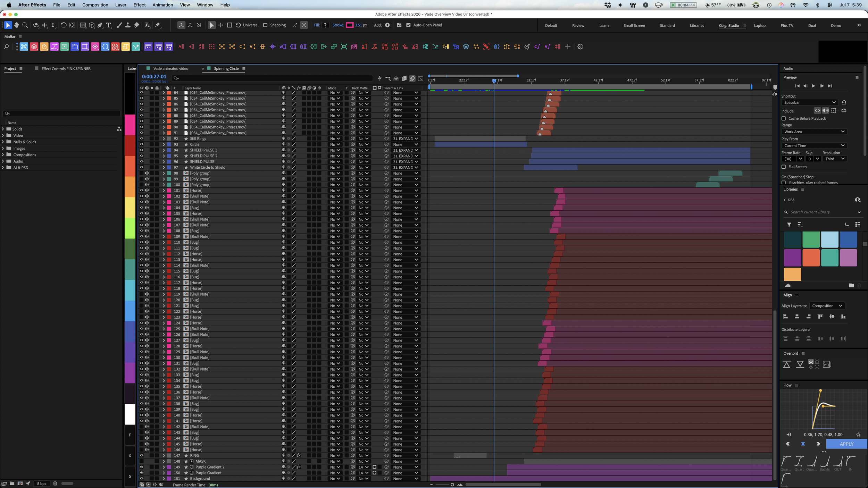The image size is (868, 488).
Task: Add a new MoBar item with plus icon
Action: point(568,47)
